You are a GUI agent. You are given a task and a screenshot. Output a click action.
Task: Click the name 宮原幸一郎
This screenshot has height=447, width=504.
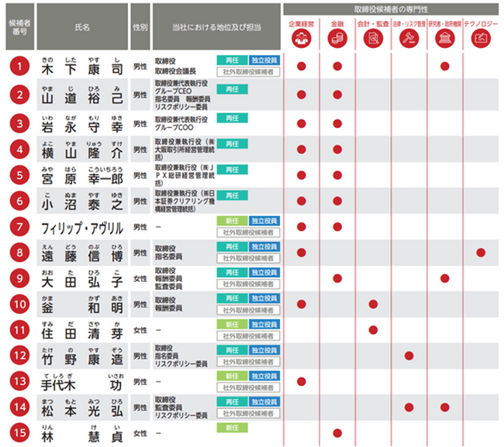[x=82, y=179]
